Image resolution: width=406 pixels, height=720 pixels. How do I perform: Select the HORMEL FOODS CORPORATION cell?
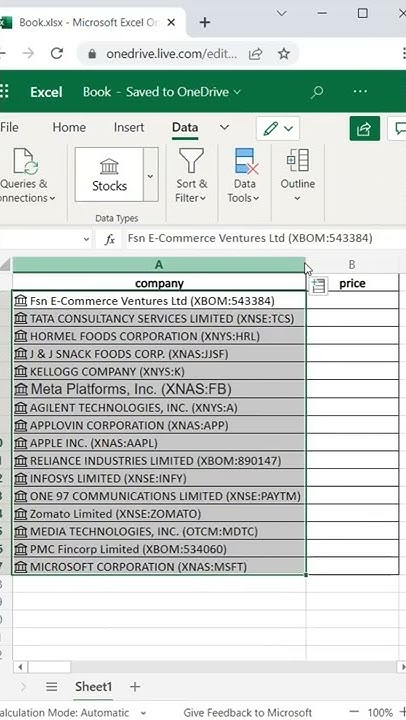[159, 336]
